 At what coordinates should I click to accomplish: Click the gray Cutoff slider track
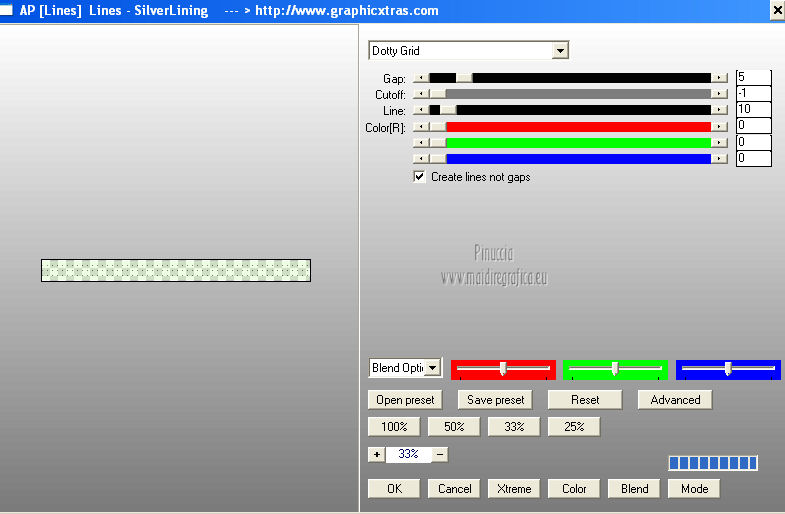pos(570,94)
